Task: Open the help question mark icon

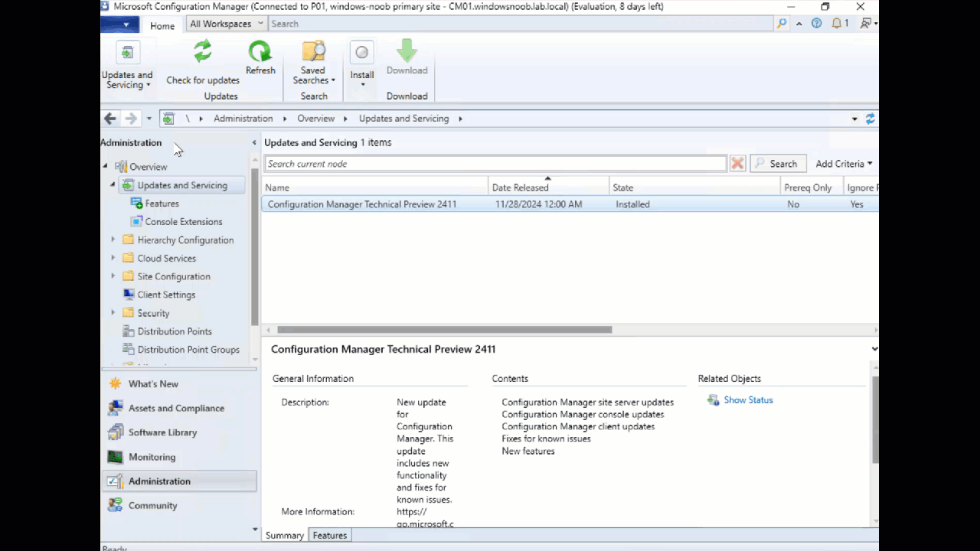Action: click(x=816, y=24)
